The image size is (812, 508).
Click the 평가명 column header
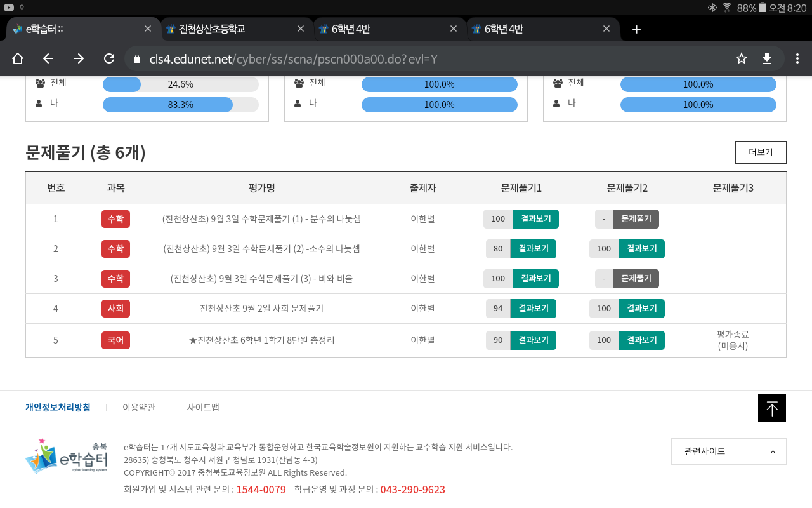(x=262, y=188)
